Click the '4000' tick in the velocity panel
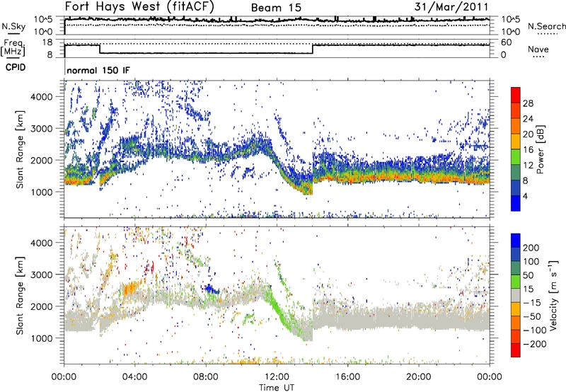Image resolution: width=566 pixels, height=392 pixels. [x=42, y=243]
